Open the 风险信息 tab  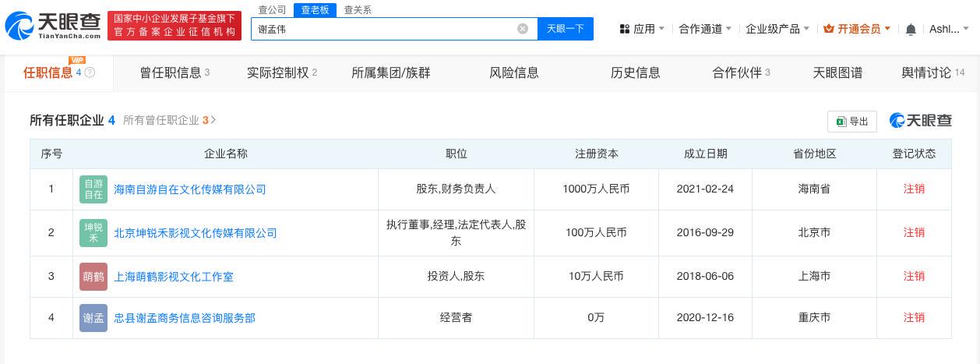tap(513, 73)
